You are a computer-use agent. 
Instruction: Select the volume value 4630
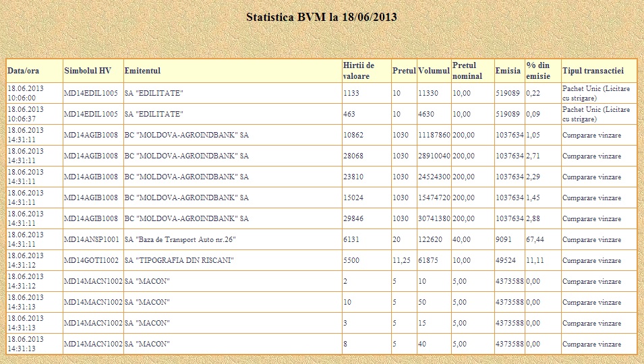[426, 114]
